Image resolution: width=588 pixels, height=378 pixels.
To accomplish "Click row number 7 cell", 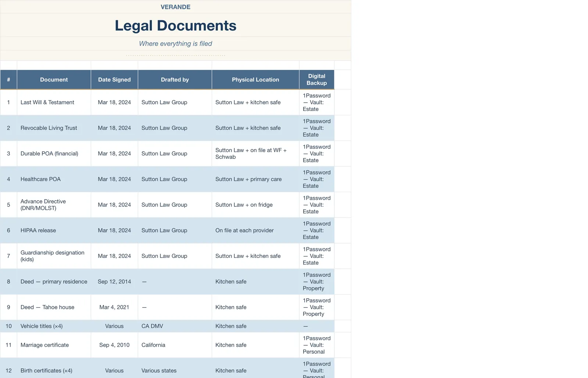I will click(8, 256).
